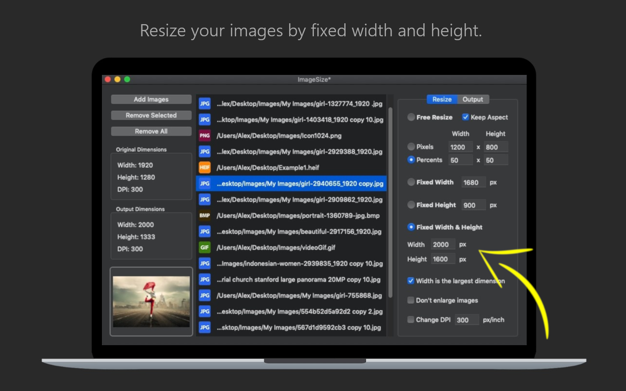Click JPG icon of girl-1327774_1920 file
626x391 pixels.
click(204, 104)
